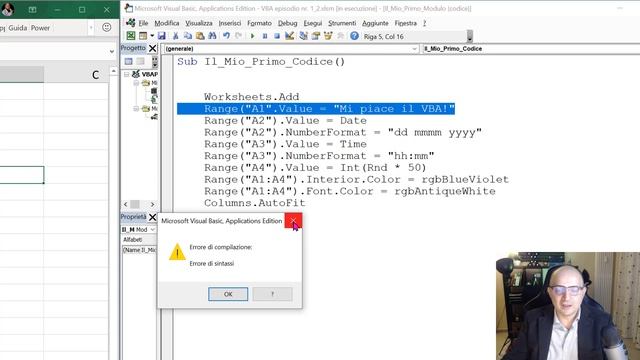Click the Undo arrow icon
The image size is (640, 360).
226,36
